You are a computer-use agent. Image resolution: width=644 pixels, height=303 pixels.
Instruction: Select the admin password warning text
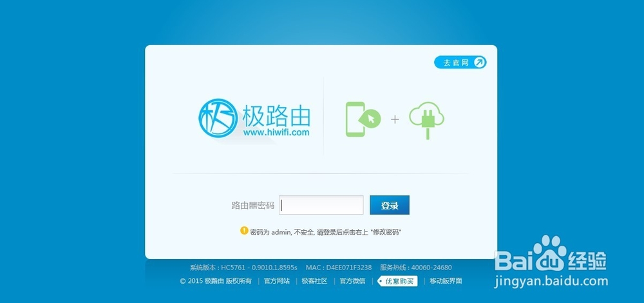tap(326, 232)
